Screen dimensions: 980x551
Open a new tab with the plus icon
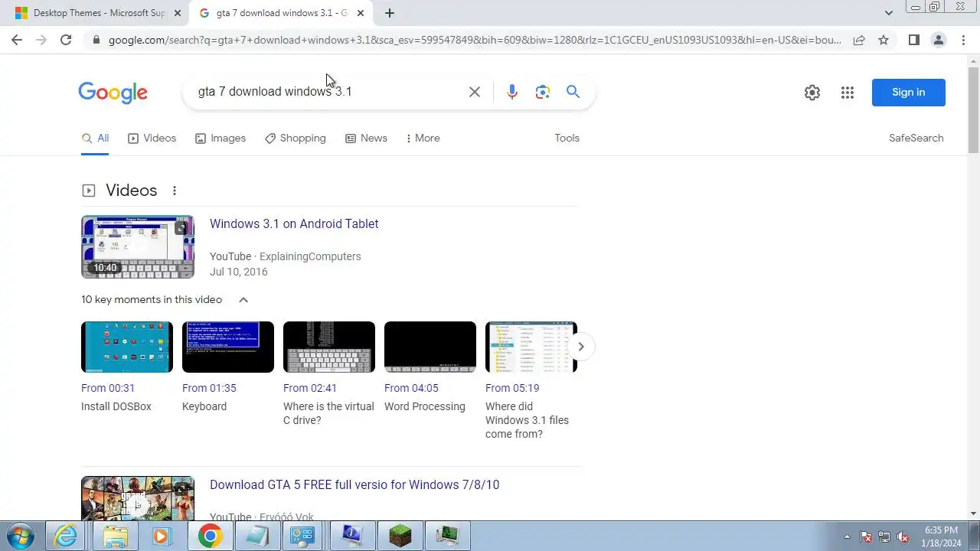point(390,13)
